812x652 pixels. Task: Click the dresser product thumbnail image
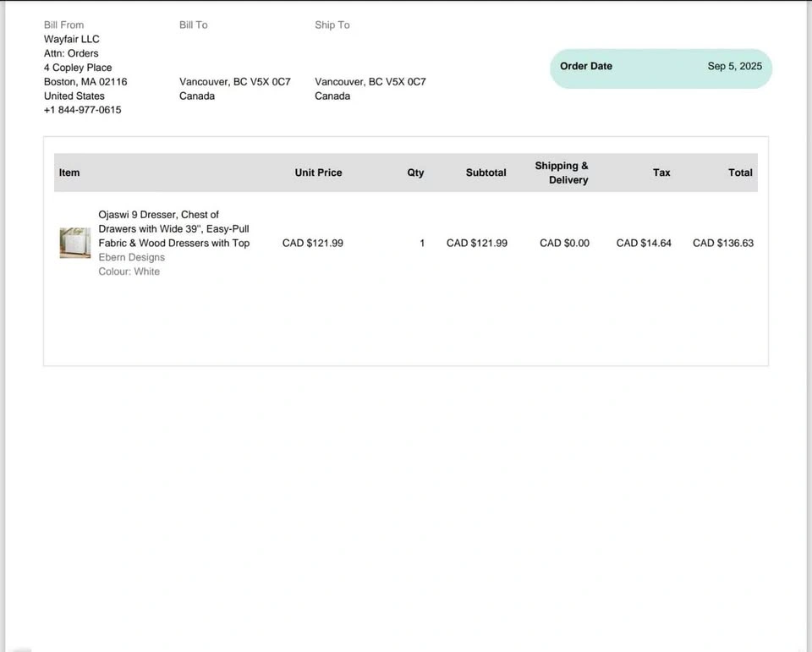(75, 243)
